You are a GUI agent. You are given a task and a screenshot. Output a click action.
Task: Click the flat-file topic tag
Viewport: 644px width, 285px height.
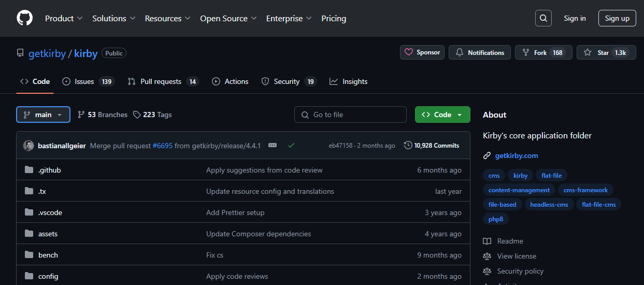click(551, 176)
